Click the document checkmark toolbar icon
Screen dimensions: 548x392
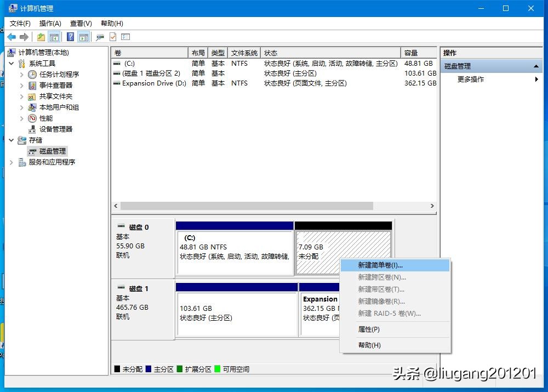[x=114, y=37]
